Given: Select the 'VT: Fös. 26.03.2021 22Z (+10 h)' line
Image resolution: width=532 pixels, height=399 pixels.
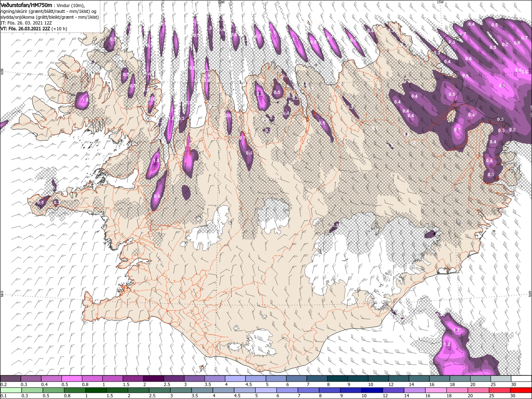Looking at the screenshot, I should pos(34,29).
